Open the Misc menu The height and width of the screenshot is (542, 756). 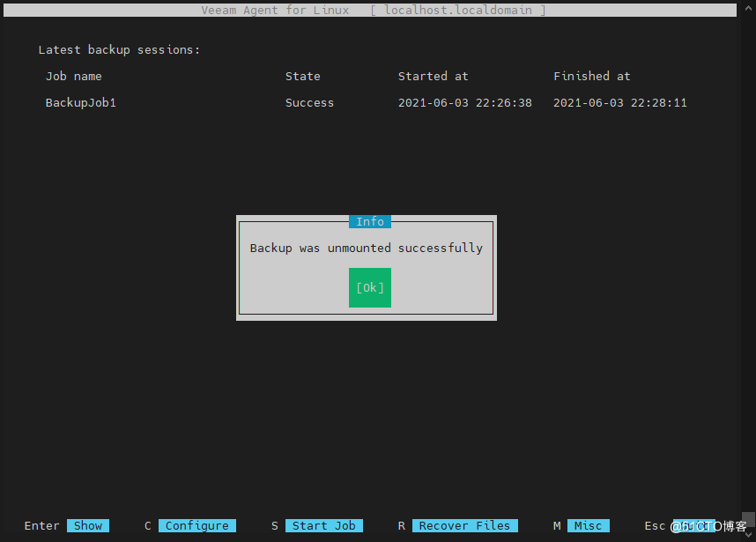pyautogui.click(x=589, y=525)
